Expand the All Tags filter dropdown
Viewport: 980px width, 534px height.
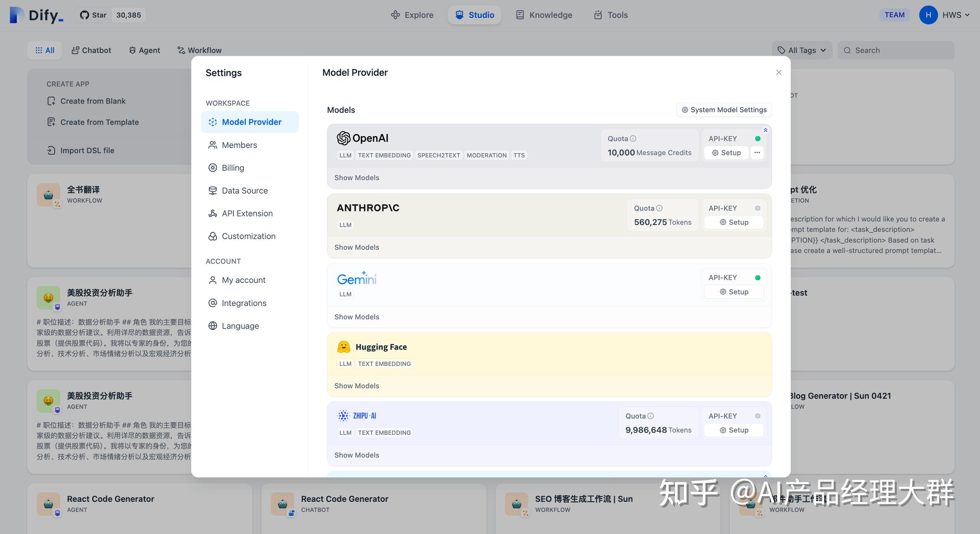(x=801, y=50)
